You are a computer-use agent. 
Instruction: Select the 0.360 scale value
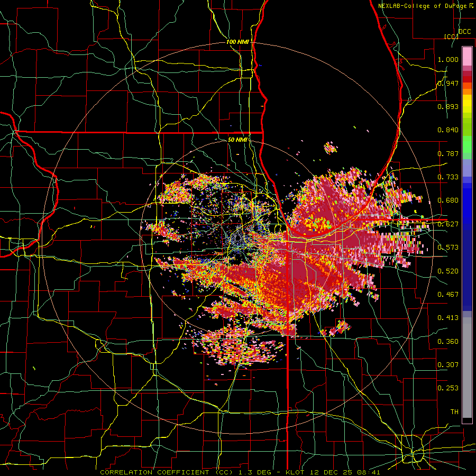point(448,342)
